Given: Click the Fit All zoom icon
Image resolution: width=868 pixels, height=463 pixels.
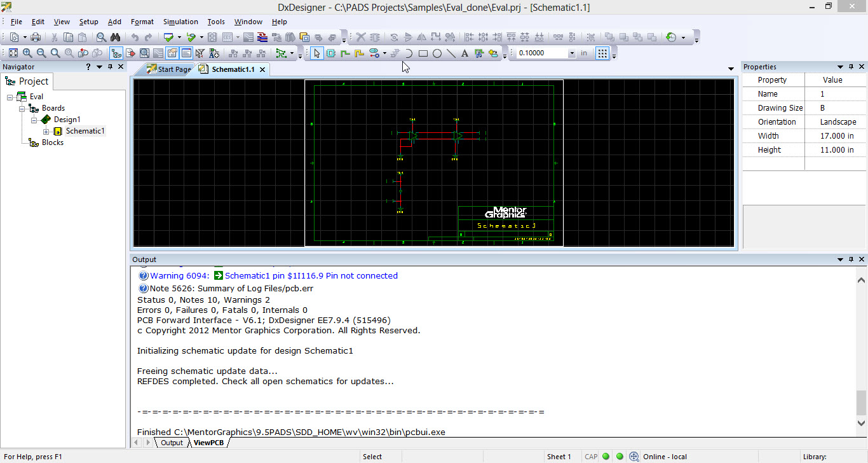Looking at the screenshot, I should 13,53.
